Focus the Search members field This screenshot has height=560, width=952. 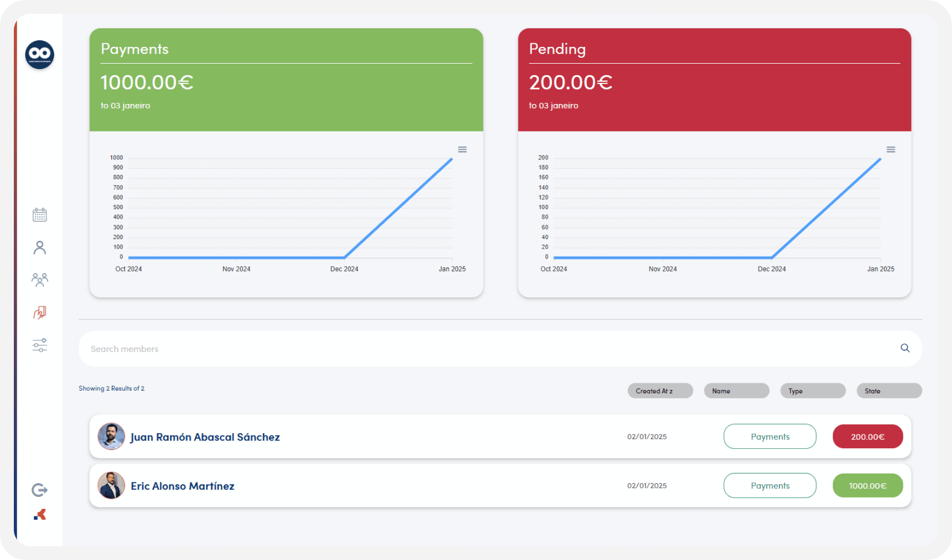pyautogui.click(x=481, y=349)
